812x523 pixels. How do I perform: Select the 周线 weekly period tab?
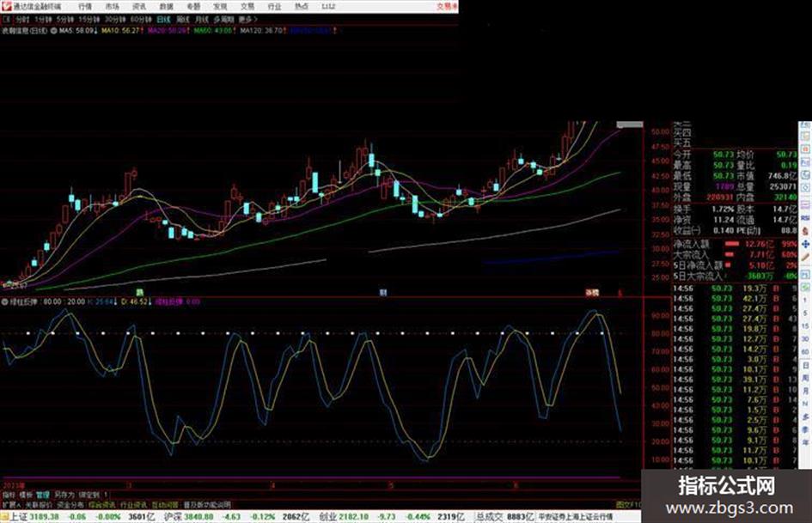(x=183, y=19)
